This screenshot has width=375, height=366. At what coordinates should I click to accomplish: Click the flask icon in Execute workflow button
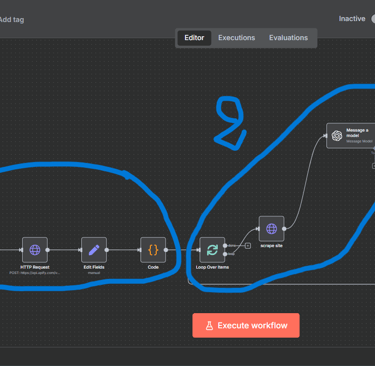coord(209,325)
